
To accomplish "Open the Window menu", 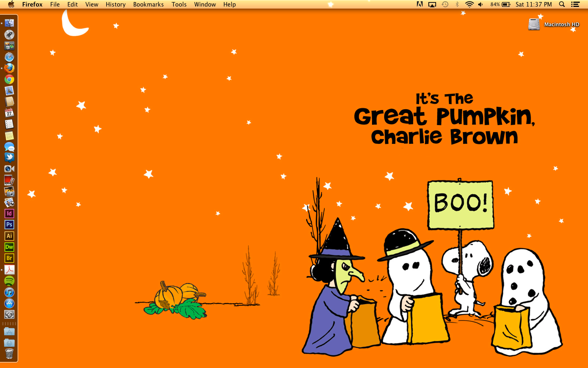I will coord(205,4).
